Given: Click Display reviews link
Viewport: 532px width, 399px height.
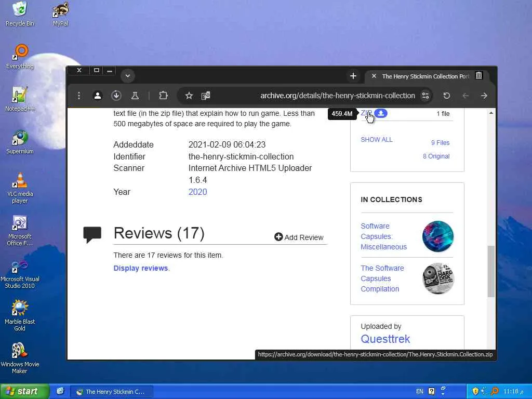Looking at the screenshot, I should coord(140,268).
